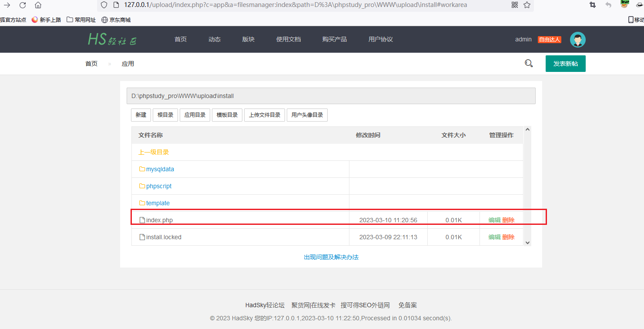Click the 新建 button
Image resolution: width=644 pixels, height=329 pixels.
(141, 115)
